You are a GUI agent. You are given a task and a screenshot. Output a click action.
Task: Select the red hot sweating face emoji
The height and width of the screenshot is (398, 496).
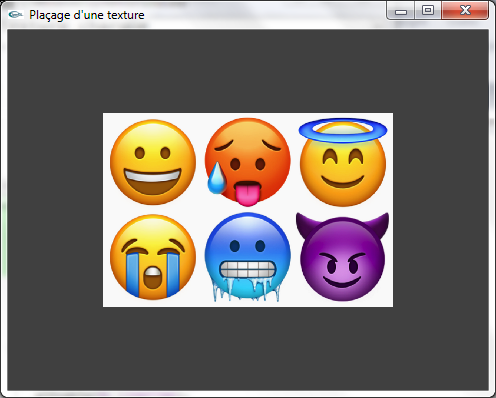pos(248,161)
